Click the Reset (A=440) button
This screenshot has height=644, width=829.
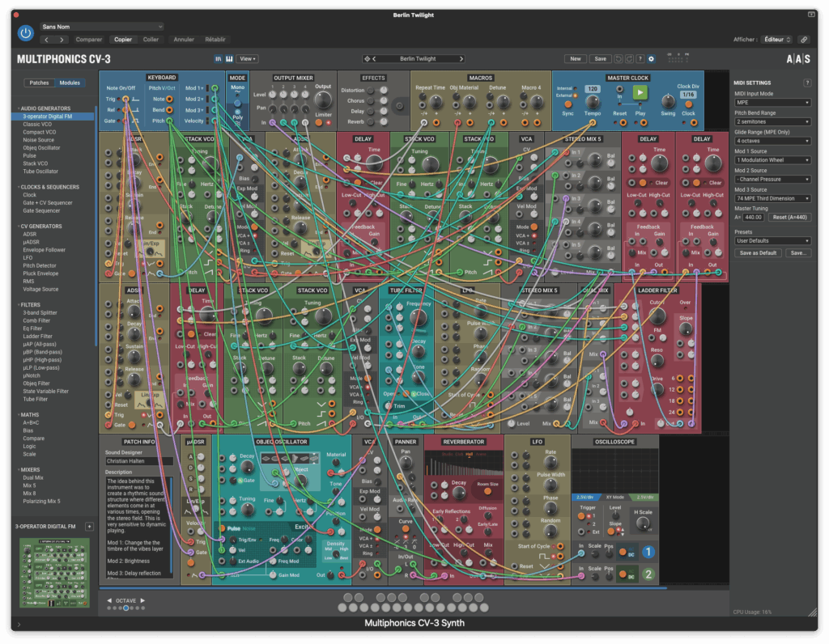789,217
